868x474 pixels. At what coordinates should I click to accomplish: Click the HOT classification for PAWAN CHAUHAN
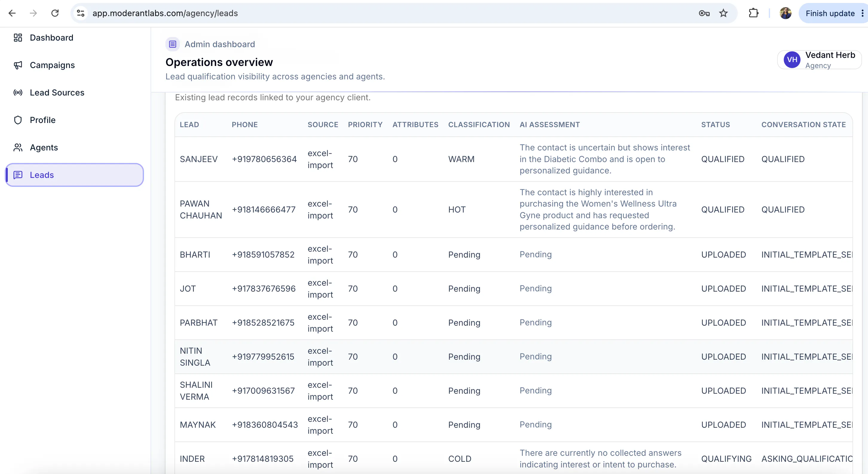pyautogui.click(x=457, y=210)
